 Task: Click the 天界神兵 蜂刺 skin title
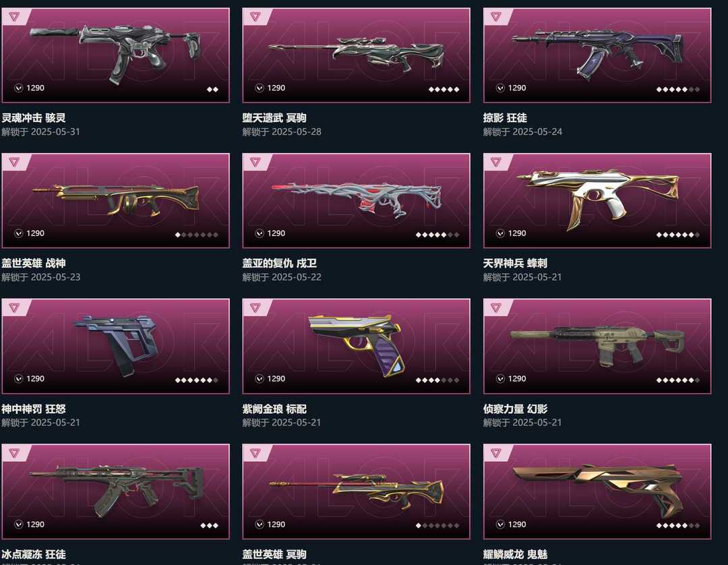click(515, 263)
